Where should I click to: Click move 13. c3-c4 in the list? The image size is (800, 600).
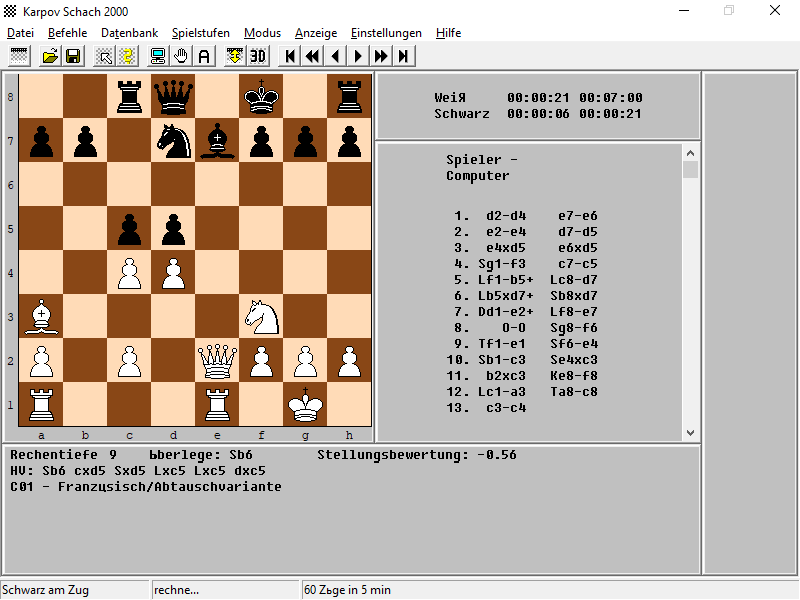[x=506, y=408]
